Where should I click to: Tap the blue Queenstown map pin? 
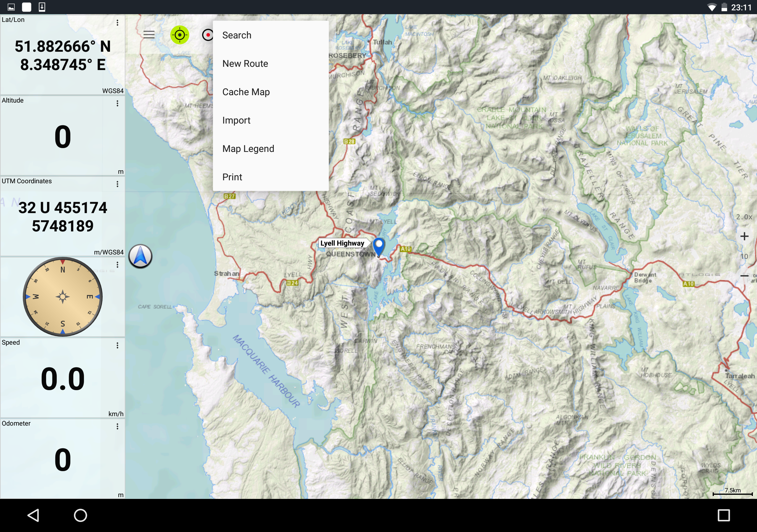pyautogui.click(x=379, y=246)
